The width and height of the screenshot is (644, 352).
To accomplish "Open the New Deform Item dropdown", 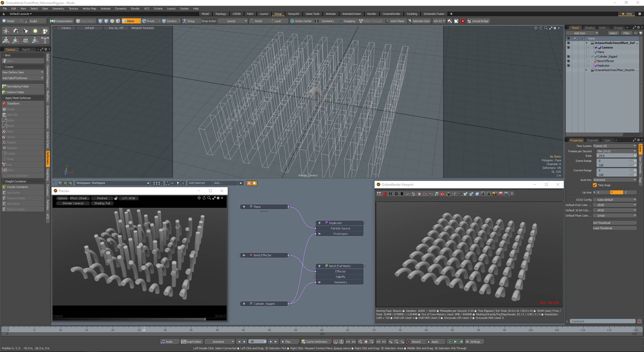I will coord(23,72).
